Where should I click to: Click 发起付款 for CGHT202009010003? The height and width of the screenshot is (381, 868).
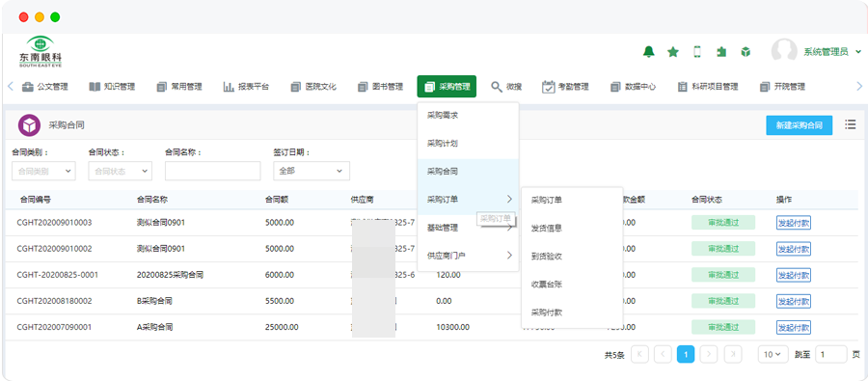[794, 223]
